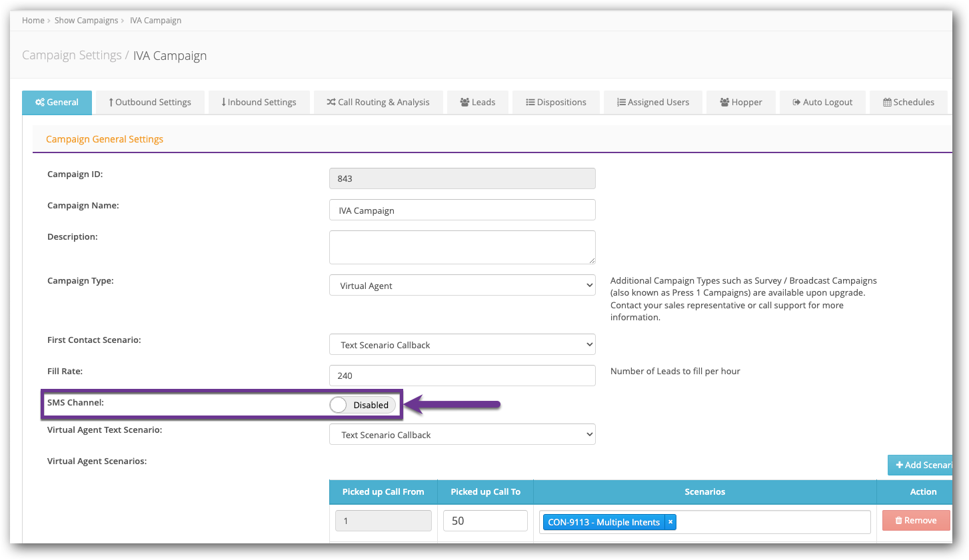Click the Picked up Call To field
The image size is (969, 560).
click(x=485, y=521)
